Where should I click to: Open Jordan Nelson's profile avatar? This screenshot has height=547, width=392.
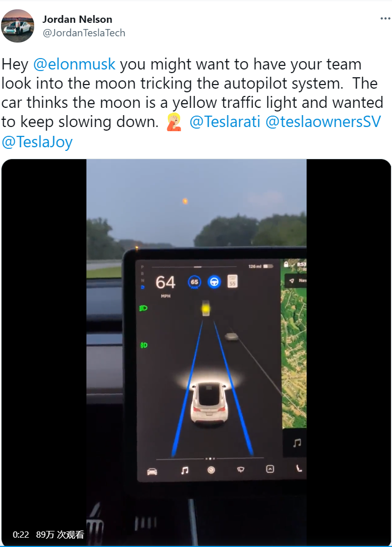pos(18,26)
